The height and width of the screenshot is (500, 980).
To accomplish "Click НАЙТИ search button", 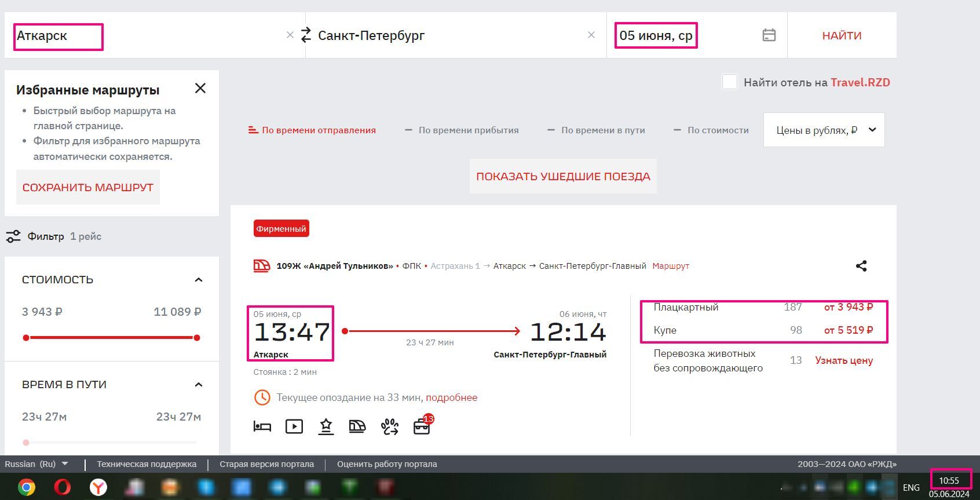I will (x=842, y=35).
